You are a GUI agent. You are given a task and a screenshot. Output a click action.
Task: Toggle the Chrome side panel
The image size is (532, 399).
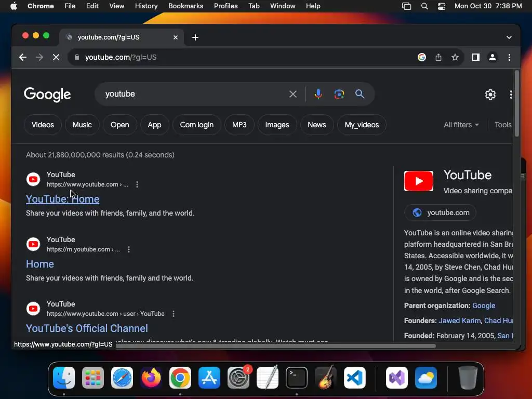coord(476,57)
